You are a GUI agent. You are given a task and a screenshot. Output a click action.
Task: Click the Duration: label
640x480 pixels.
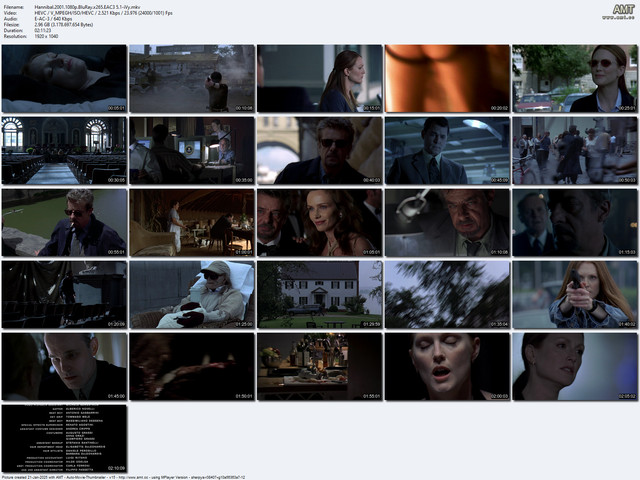click(x=13, y=30)
